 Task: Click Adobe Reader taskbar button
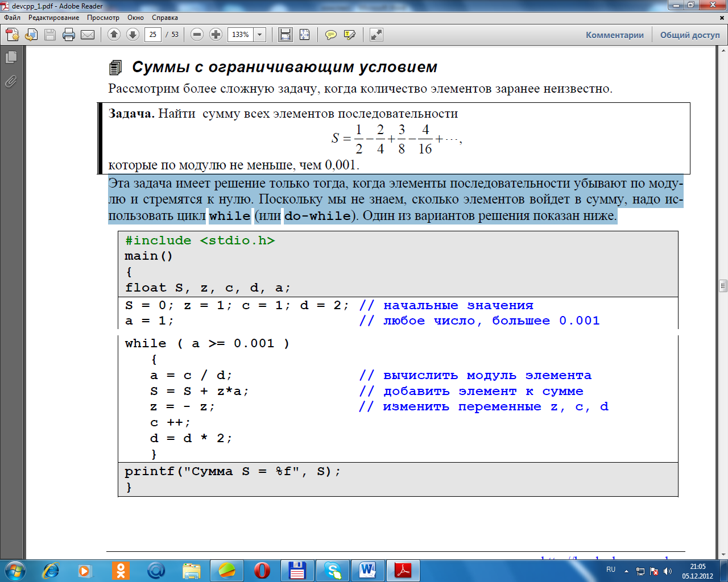[403, 570]
